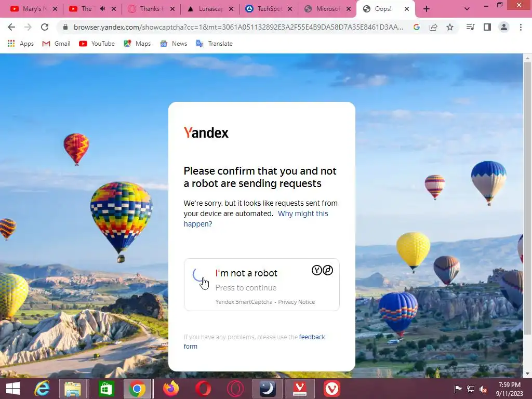The width and height of the screenshot is (532, 399).
Task: Close the TechSpot tab
Action: click(290, 9)
